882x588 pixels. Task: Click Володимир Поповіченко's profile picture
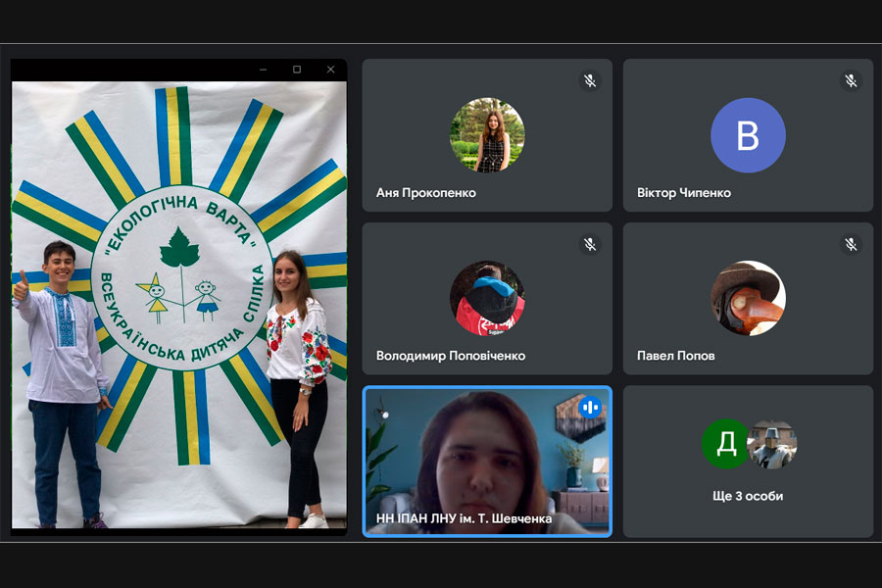pyautogui.click(x=487, y=298)
